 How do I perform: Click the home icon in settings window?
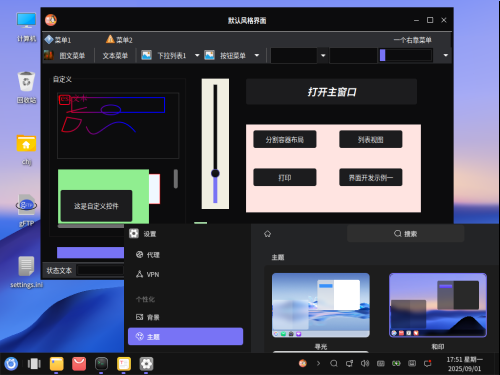(x=267, y=234)
